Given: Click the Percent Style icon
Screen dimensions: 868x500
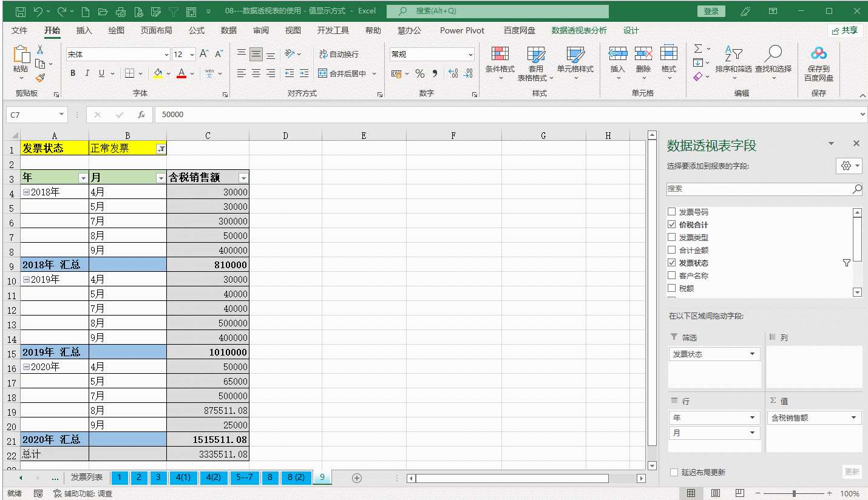Looking at the screenshot, I should click(419, 73).
